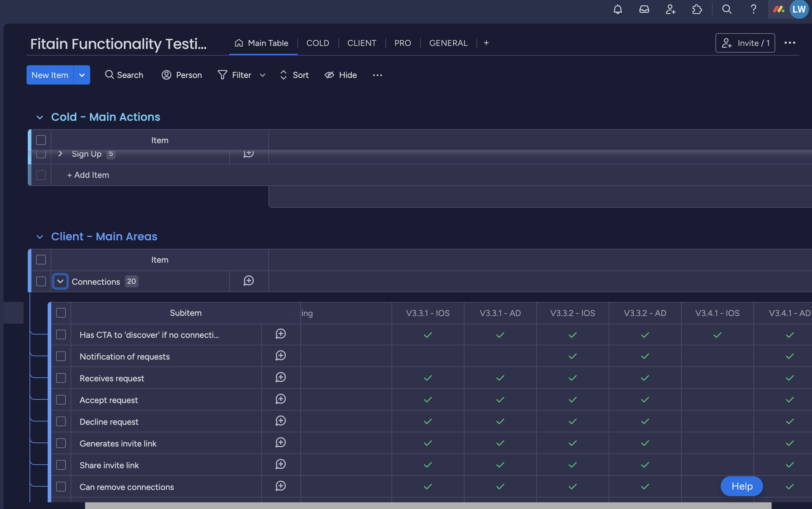This screenshot has width=812, height=509.
Task: Expand the Sign Up item subitems
Action: (x=60, y=154)
